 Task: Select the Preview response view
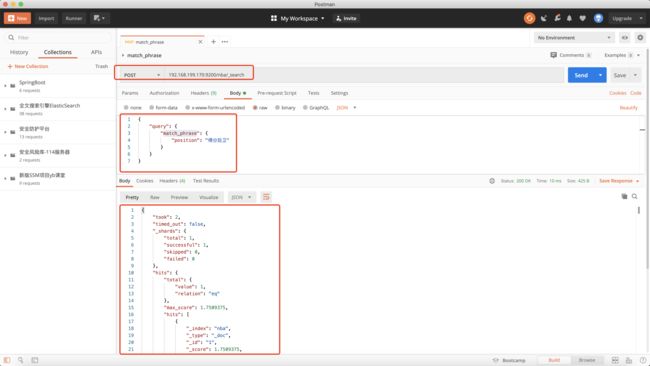[x=179, y=197]
